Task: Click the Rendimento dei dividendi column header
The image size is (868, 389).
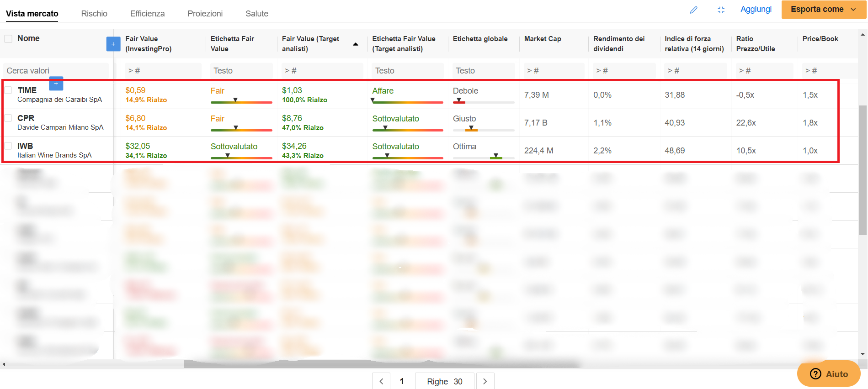Action: click(x=619, y=44)
